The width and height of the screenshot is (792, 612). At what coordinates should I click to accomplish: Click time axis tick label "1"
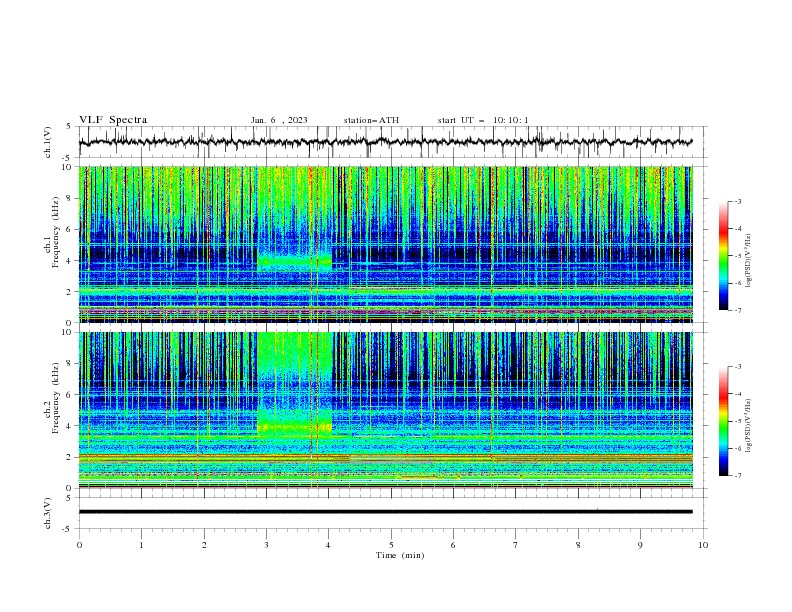click(141, 545)
